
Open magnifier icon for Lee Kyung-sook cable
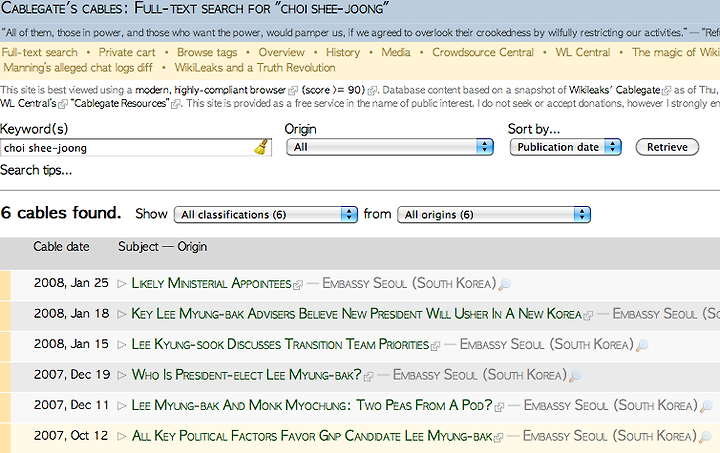tap(642, 345)
